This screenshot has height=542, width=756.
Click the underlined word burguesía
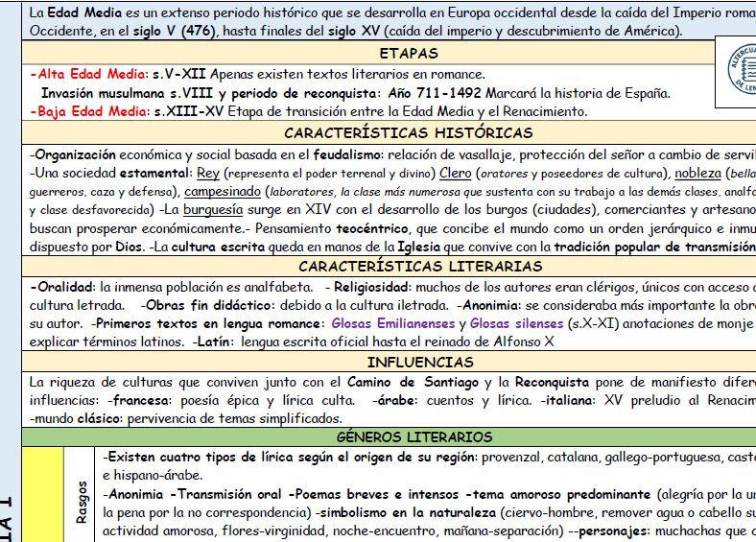click(213, 210)
